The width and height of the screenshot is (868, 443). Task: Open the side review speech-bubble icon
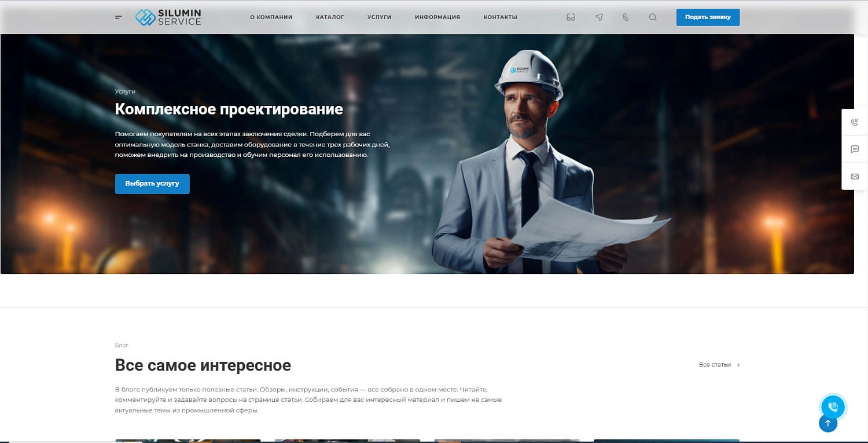[855, 149]
